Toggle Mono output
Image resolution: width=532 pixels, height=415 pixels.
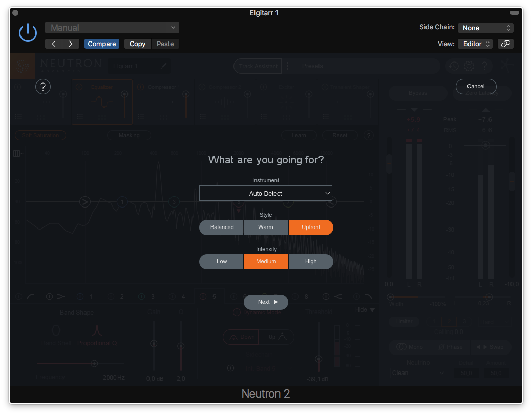tap(410, 347)
